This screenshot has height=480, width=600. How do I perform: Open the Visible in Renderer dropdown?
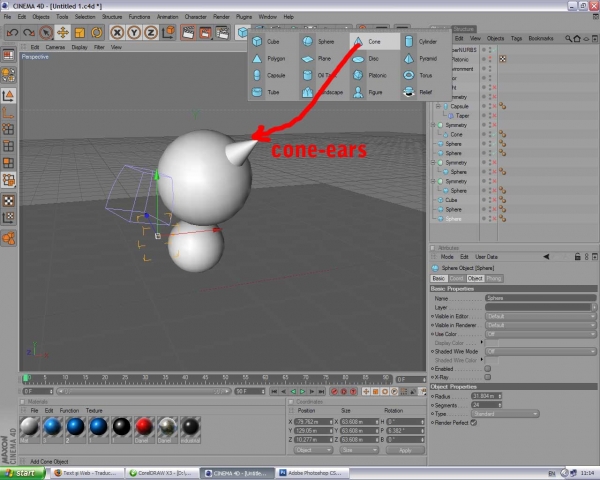point(541,325)
